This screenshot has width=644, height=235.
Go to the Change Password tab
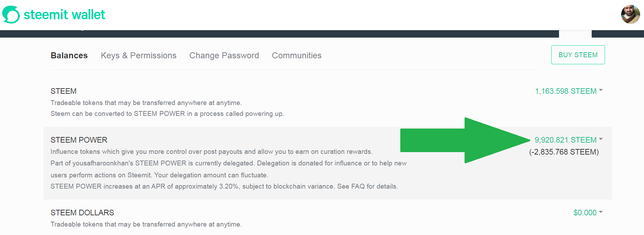[224, 56]
